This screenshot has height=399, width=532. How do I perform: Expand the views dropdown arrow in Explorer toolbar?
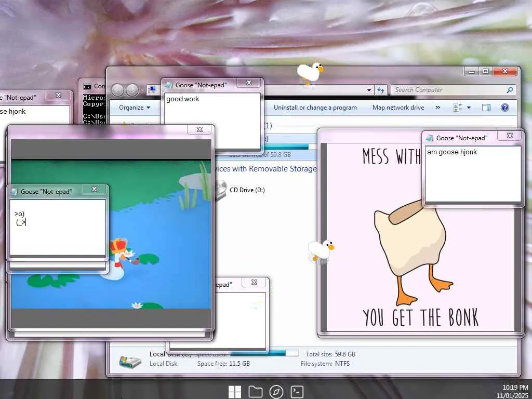469,108
